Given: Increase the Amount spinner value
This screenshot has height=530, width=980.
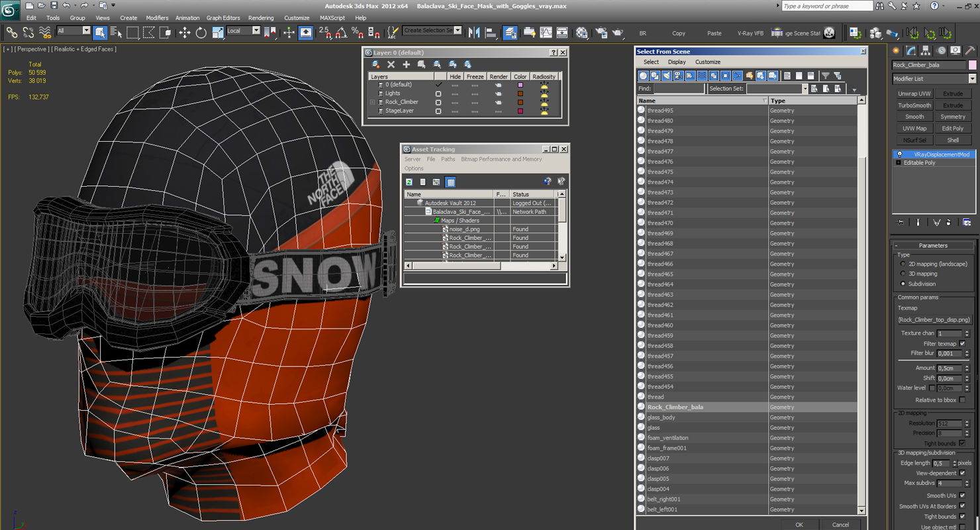Looking at the screenshot, I should (x=967, y=366).
